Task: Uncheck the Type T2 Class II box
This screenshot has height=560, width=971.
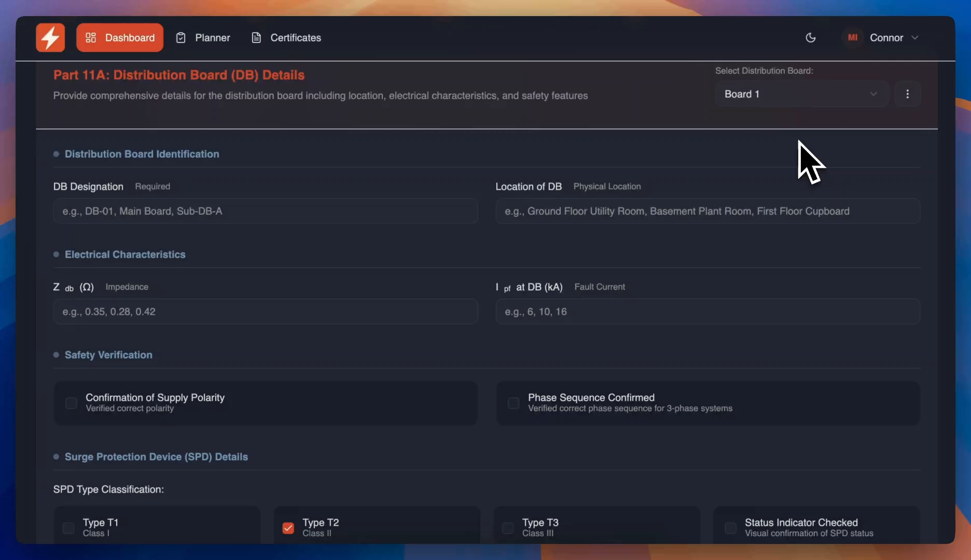Action: point(288,528)
